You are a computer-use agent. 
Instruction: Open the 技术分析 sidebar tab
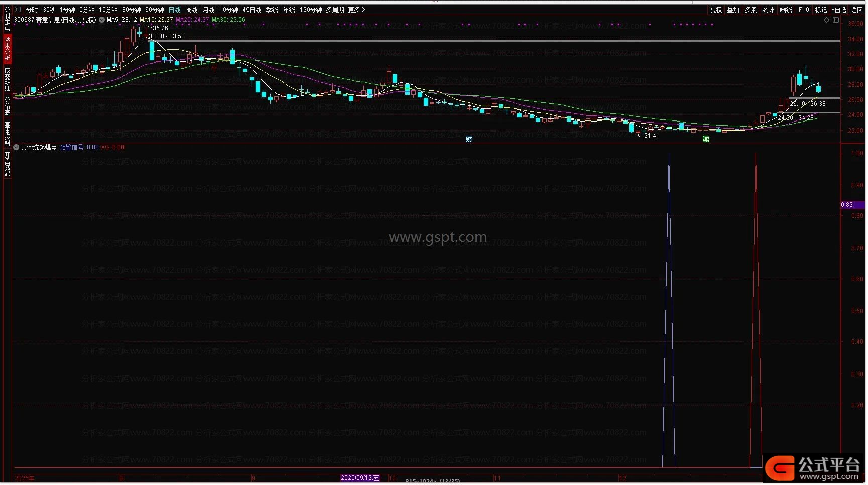(x=7, y=49)
